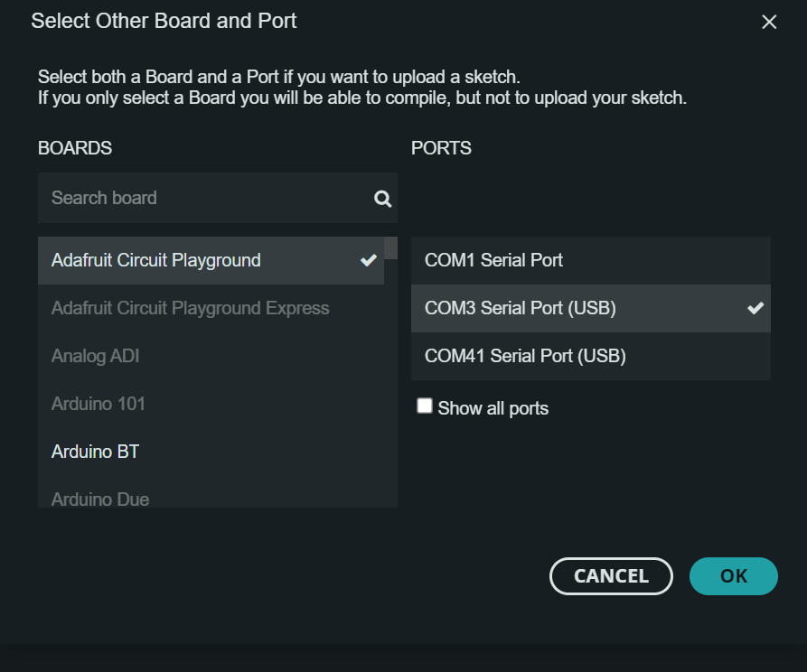Viewport: 807px width, 672px height.
Task: Select COM1 Serial Port
Action: 493,260
